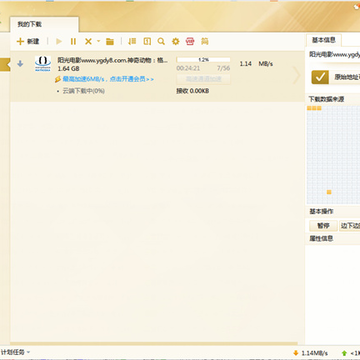
Task: Click the green upload speed arrow in status bar
Action: pyautogui.click(x=344, y=353)
